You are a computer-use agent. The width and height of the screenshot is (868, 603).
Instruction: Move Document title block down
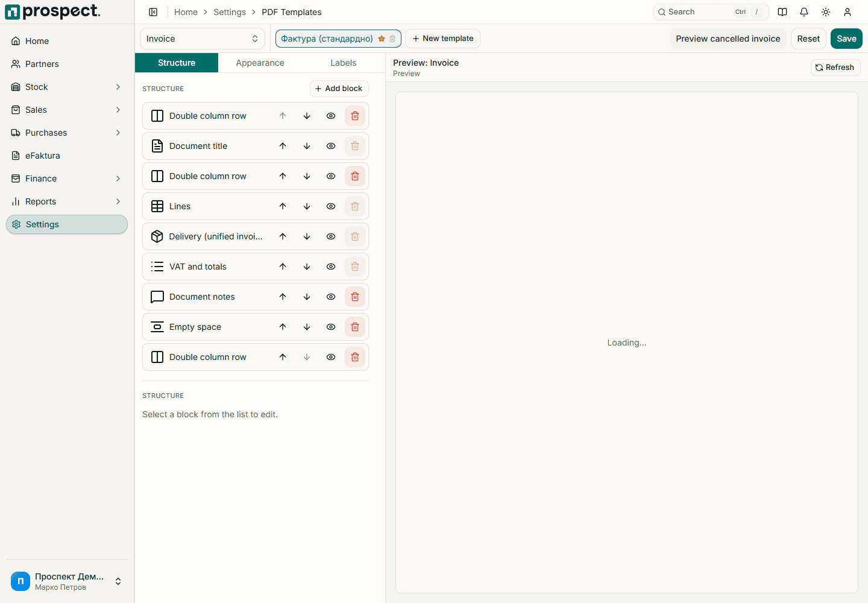coord(307,146)
